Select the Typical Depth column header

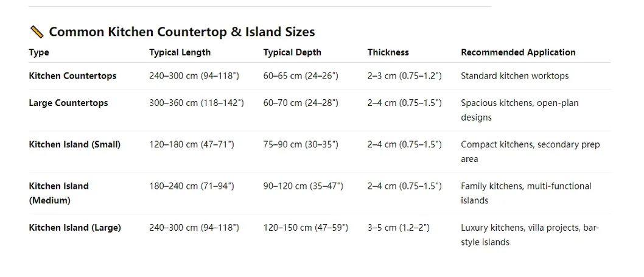[292, 52]
